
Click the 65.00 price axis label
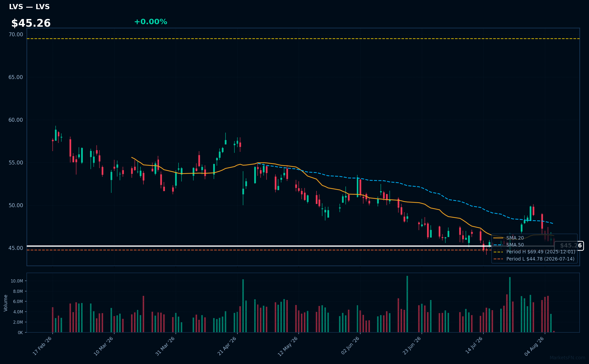[x=16, y=77]
